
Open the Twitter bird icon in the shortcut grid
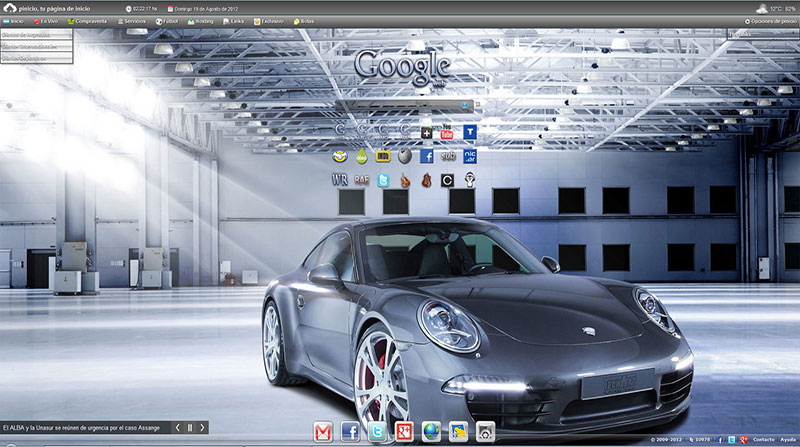[x=382, y=180]
